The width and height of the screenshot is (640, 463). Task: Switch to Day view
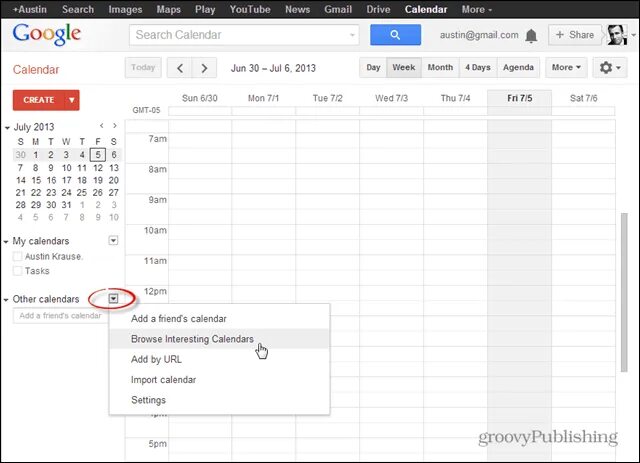(373, 67)
